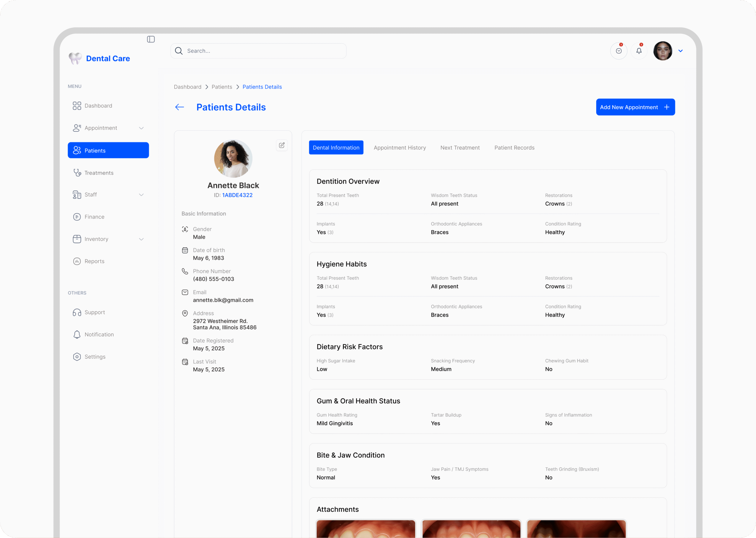Switch to the Next Treatment tab
This screenshot has width=756, height=538.
460,147
